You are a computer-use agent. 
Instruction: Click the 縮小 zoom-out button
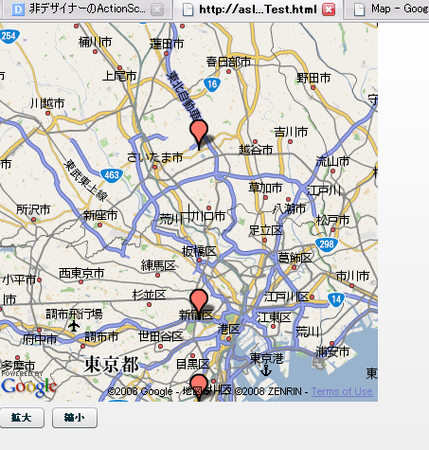[x=75, y=417]
